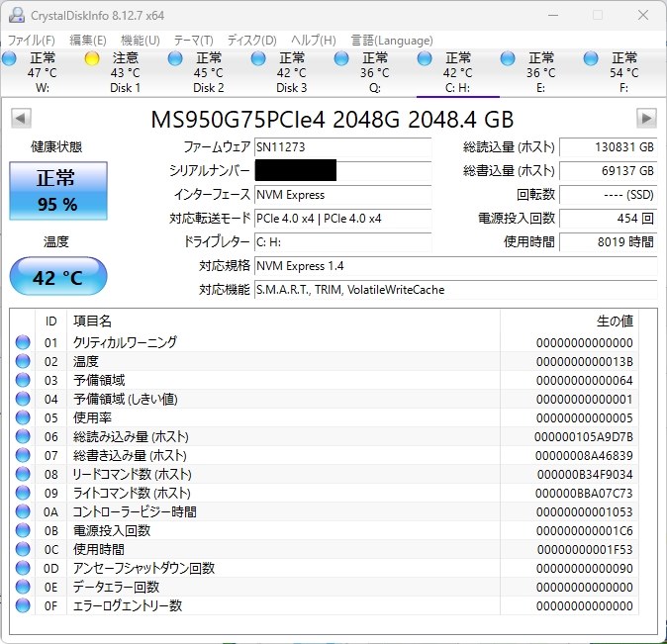Click the blue status orb on row 01
The width and height of the screenshot is (667, 644).
point(23,342)
